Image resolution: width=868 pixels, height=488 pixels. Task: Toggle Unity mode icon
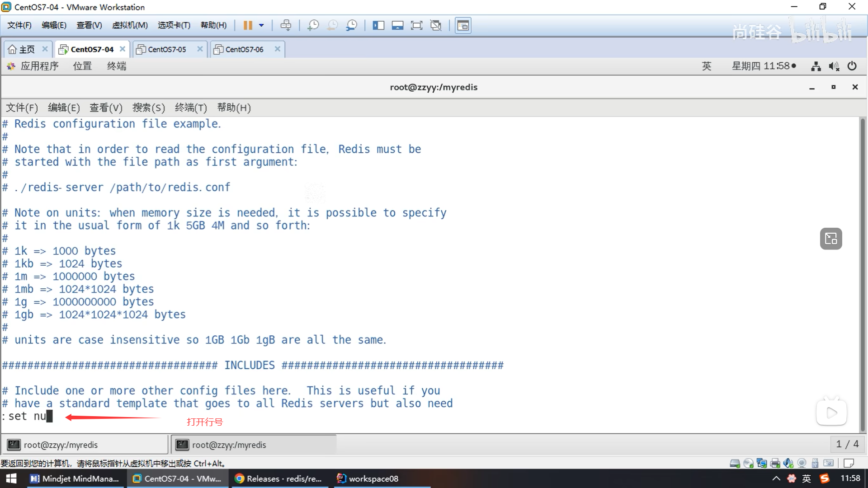pos(436,25)
